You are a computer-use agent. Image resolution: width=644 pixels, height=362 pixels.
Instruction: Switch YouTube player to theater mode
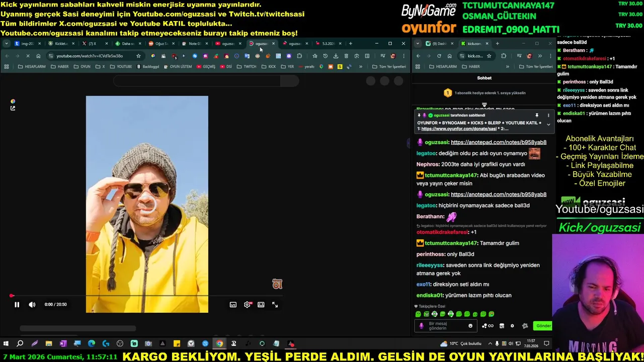(261, 304)
